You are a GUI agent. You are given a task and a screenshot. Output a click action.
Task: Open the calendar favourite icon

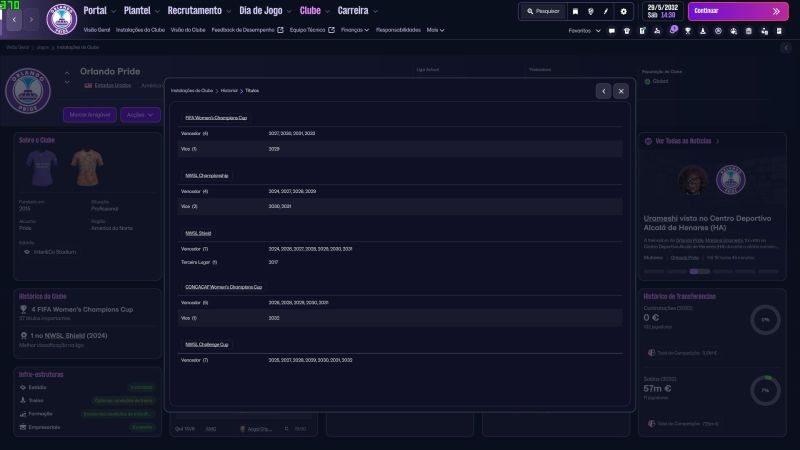(x=748, y=31)
